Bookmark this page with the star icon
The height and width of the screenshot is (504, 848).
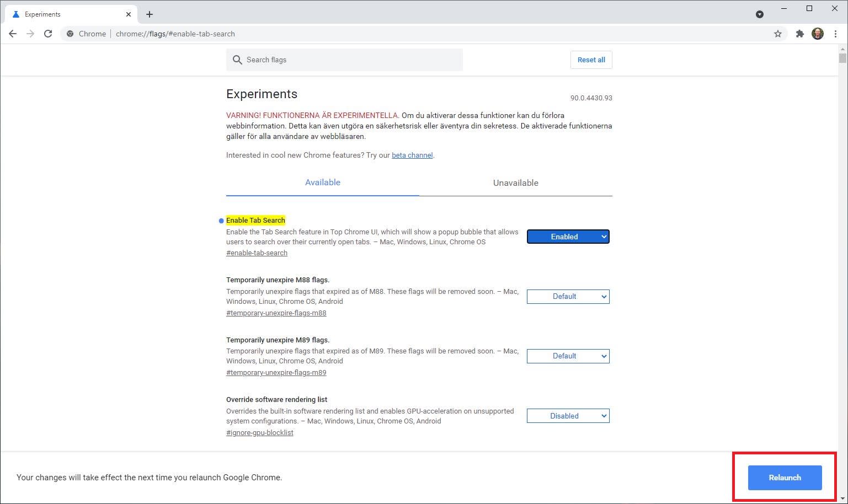coord(778,34)
